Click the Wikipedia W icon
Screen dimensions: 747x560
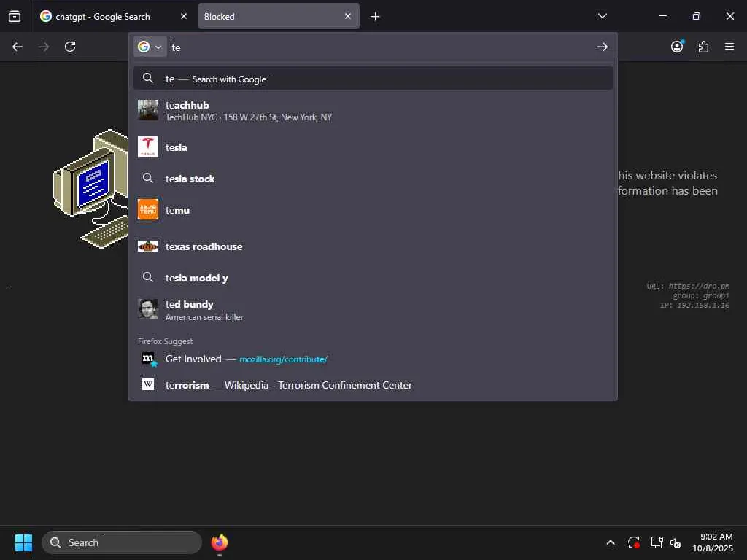(x=148, y=384)
